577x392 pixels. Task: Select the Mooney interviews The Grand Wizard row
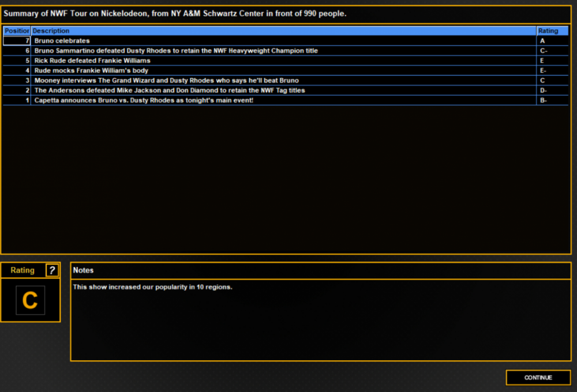tap(286, 81)
